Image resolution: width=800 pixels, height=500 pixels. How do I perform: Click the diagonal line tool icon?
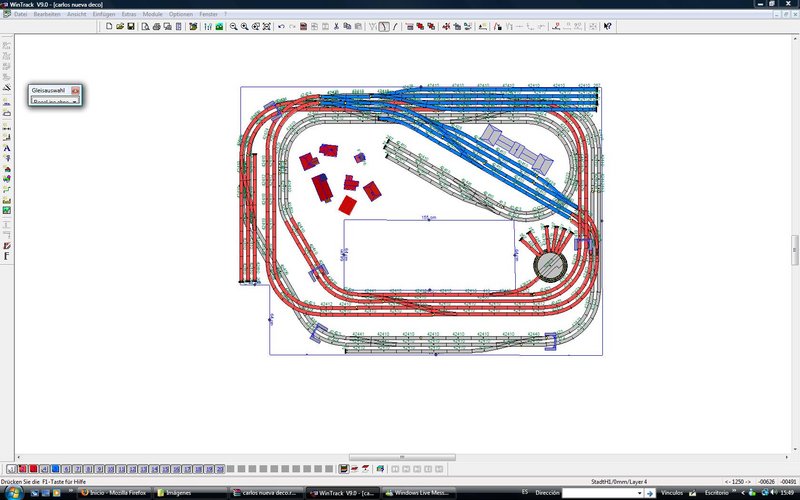(x=395, y=27)
